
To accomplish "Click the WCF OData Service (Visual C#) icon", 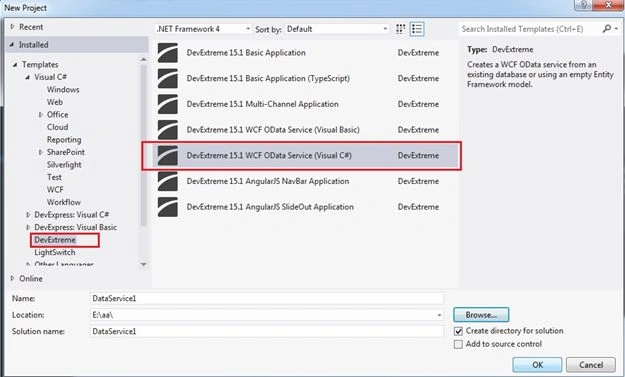I will point(168,155).
